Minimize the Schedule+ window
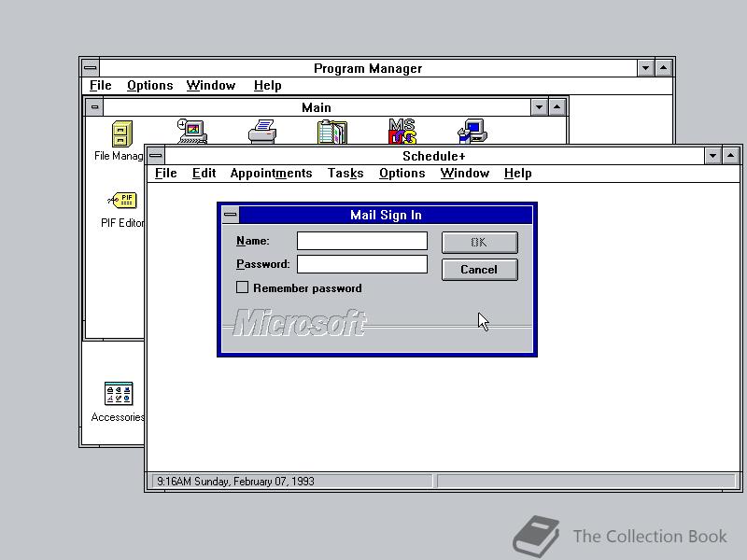This screenshot has width=747, height=560. click(x=712, y=156)
